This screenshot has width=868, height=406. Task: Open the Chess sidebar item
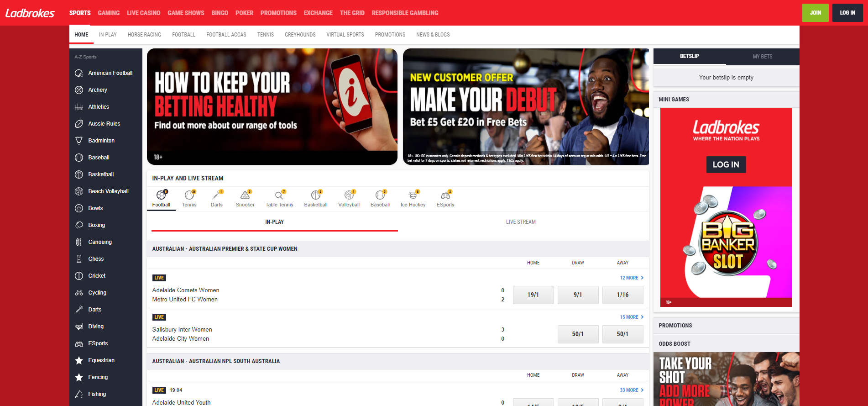pos(106,259)
